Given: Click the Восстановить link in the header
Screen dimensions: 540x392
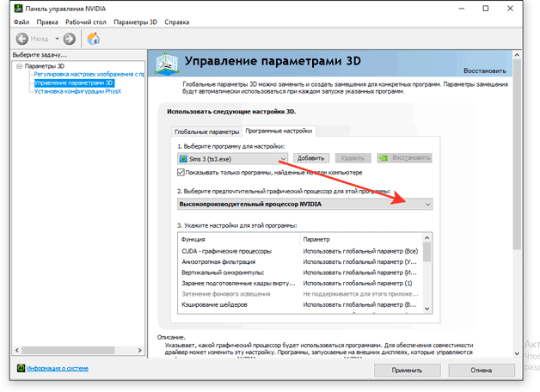Looking at the screenshot, I should (485, 70).
